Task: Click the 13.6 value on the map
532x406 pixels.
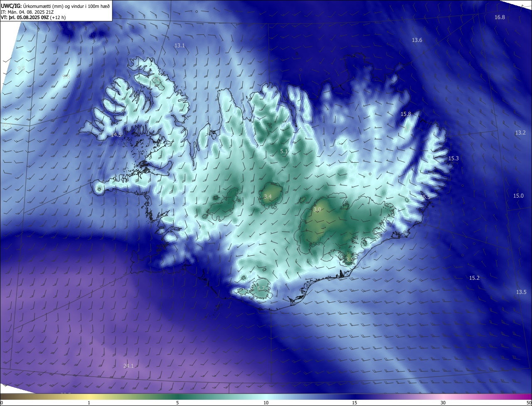Action: [x=417, y=40]
